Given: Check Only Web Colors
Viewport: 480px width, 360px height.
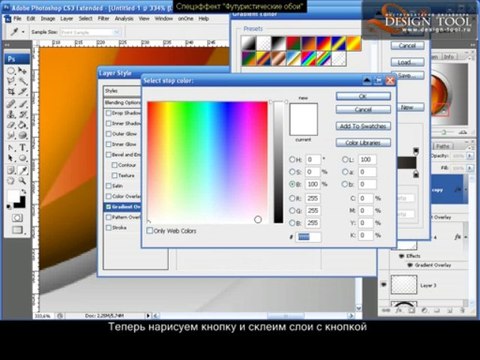Looking at the screenshot, I should (x=150, y=231).
